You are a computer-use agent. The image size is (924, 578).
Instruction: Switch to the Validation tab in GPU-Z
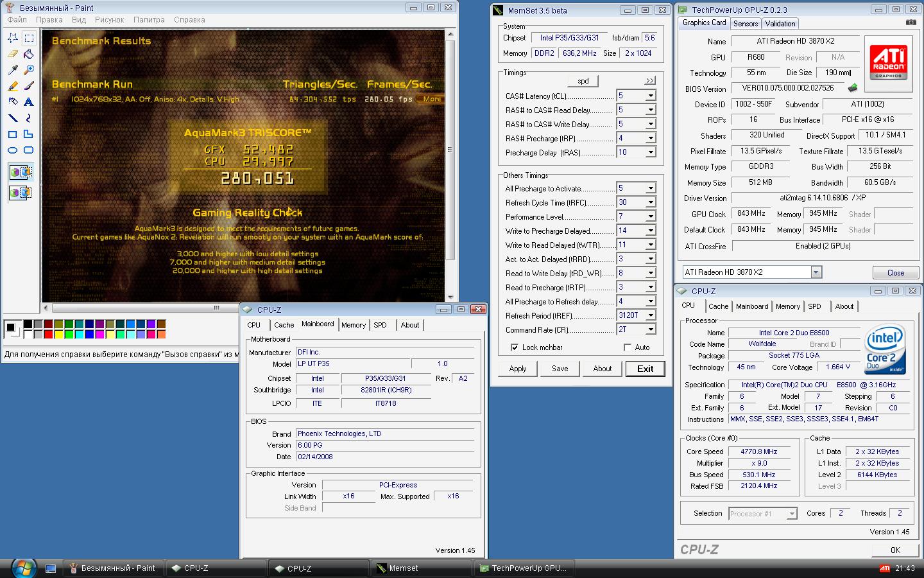pos(780,24)
